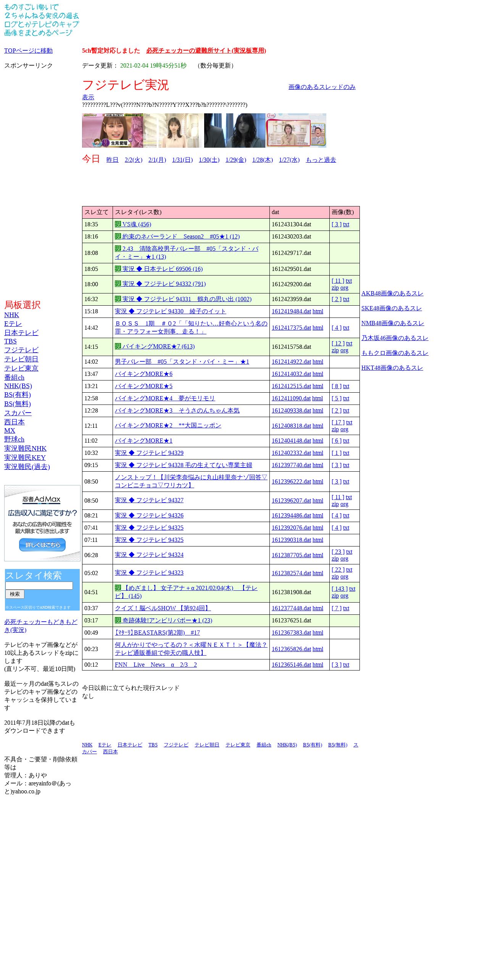The width and height of the screenshot is (490, 980).
Task: Focus the スレタイ検索 text field
Action: (39, 585)
